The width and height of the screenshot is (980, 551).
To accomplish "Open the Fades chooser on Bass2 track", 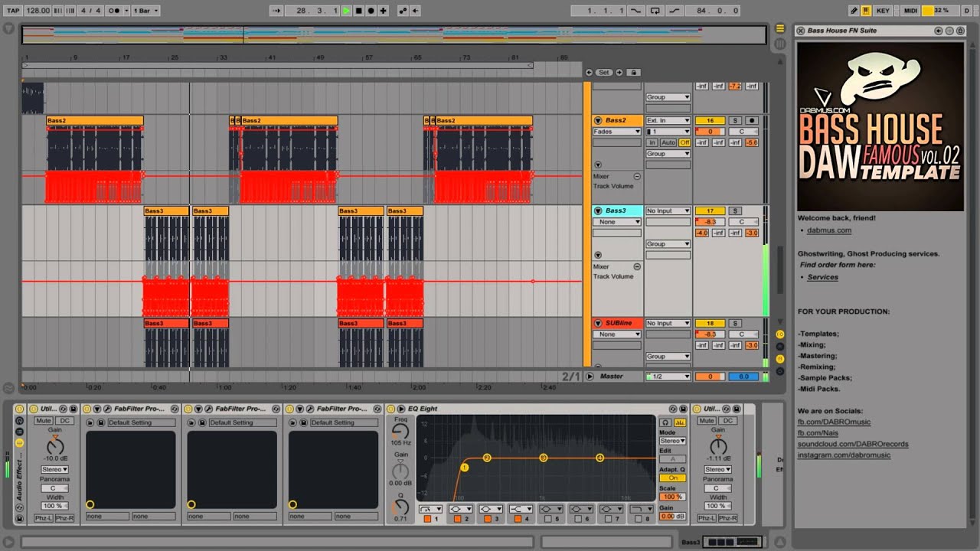I will point(617,132).
